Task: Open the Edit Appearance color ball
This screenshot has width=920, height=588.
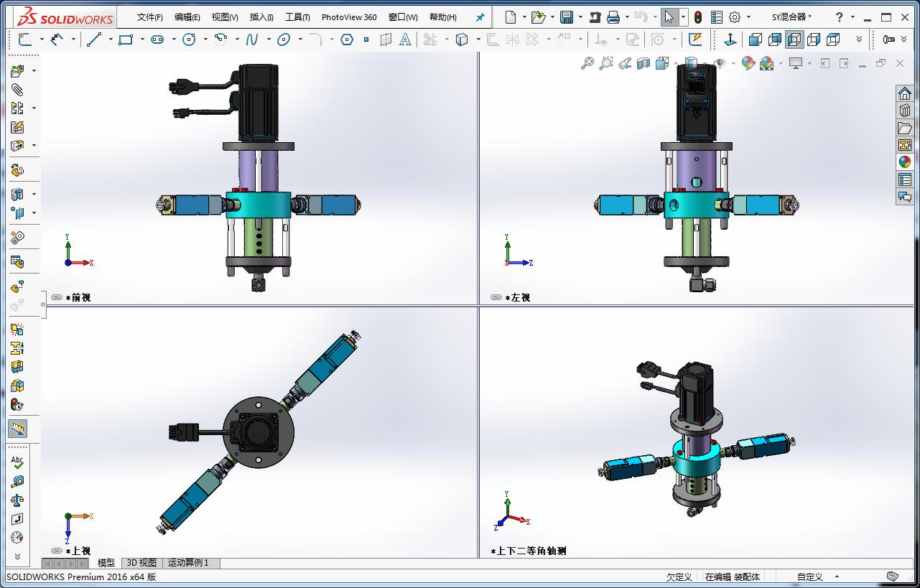Action: click(x=748, y=63)
